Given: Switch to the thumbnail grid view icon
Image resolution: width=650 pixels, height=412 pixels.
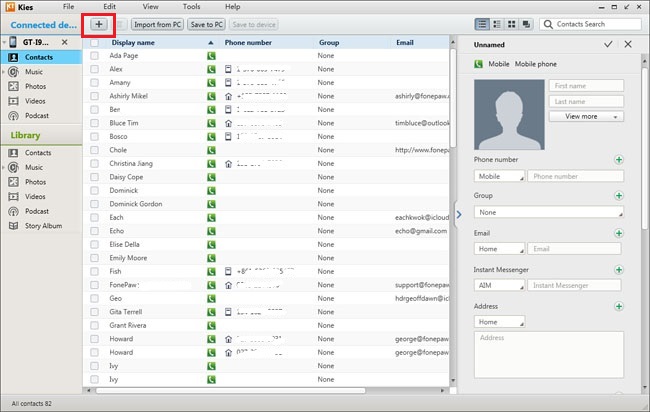Looking at the screenshot, I should pos(512,24).
